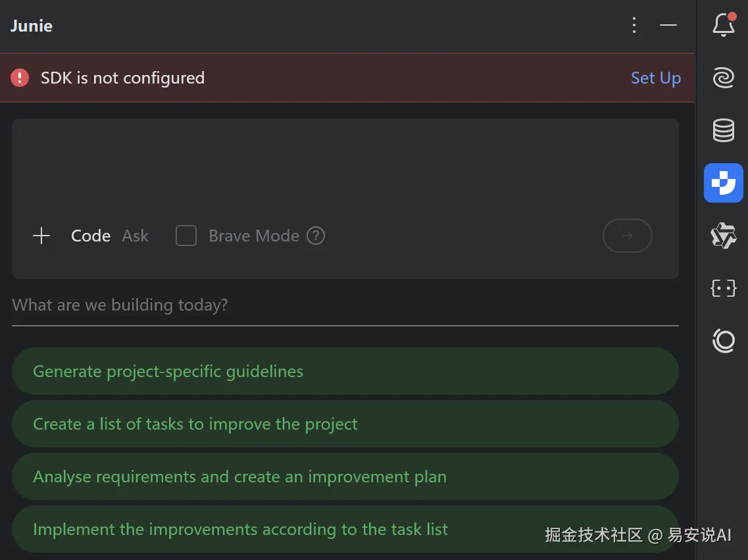Screen dimensions: 748x560
Task: Open the Junie three-dot options menu
Action: point(634,26)
